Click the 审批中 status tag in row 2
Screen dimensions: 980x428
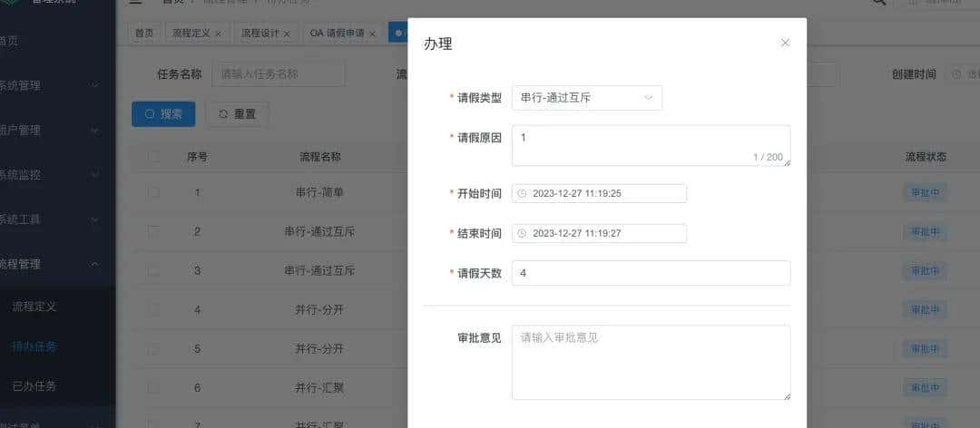925,232
